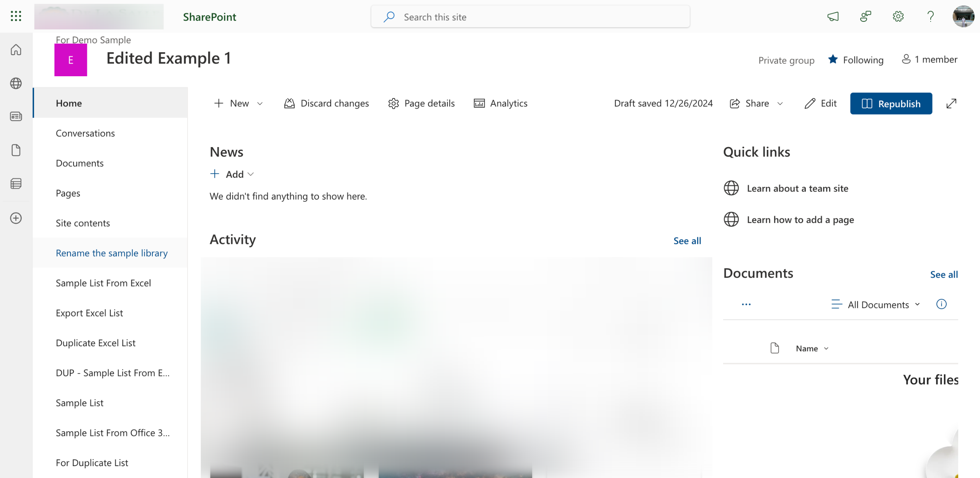Expand page to full-screen with arrow icon

click(x=951, y=103)
